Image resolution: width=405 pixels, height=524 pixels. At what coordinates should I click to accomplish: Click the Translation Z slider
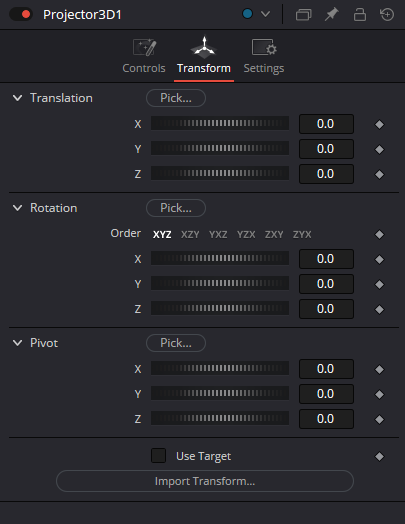click(x=220, y=173)
